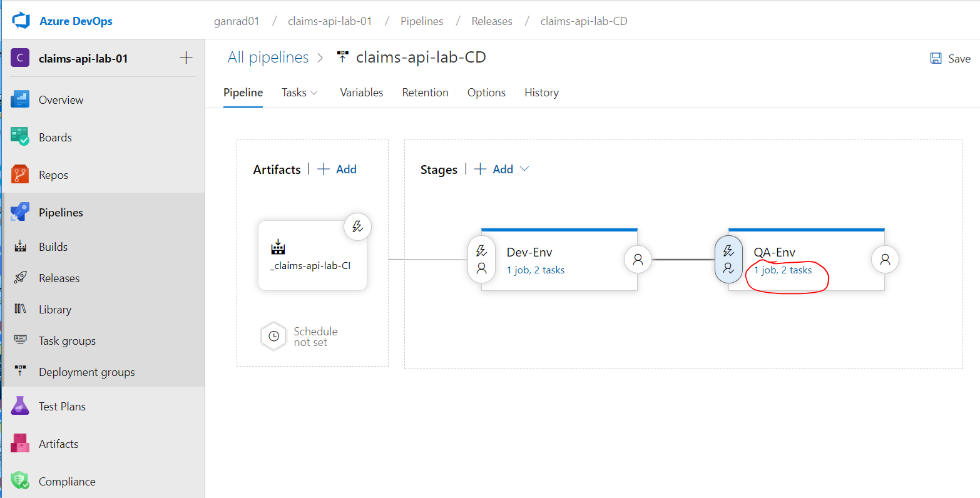Open pre-deployment conditions for Dev-Env
This screenshot has height=498, width=980.
(482, 259)
